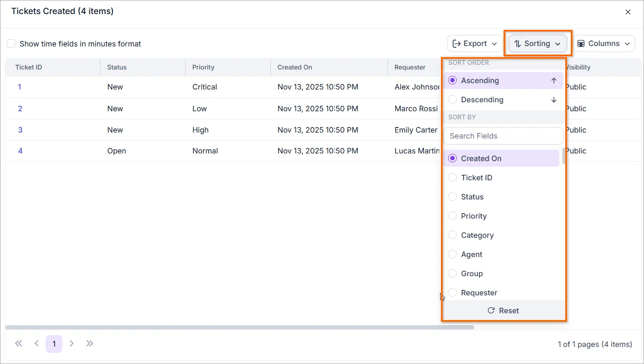Collapse the Sorting dropdown
Screen dimensions: 644x364
[537, 43]
